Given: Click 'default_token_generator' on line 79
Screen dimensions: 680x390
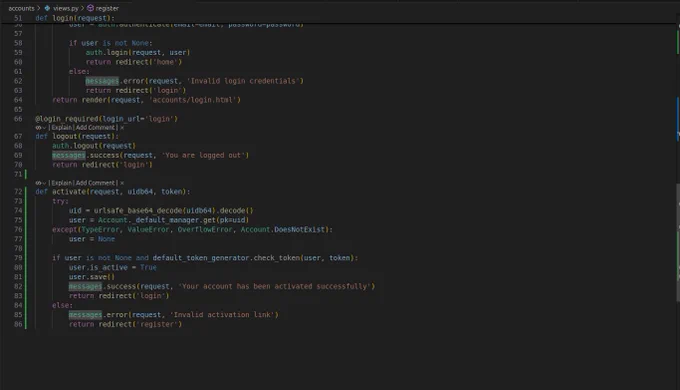Looking at the screenshot, I should point(201,258).
